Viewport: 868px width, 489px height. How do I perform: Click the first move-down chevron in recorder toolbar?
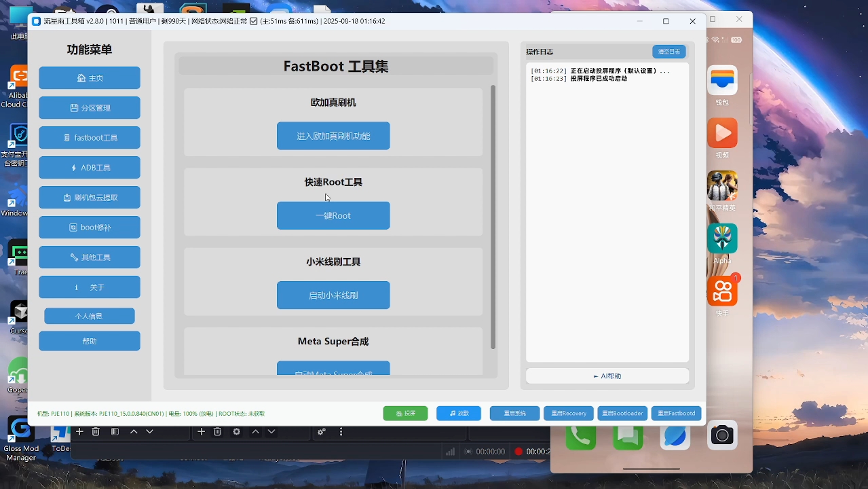tap(150, 431)
